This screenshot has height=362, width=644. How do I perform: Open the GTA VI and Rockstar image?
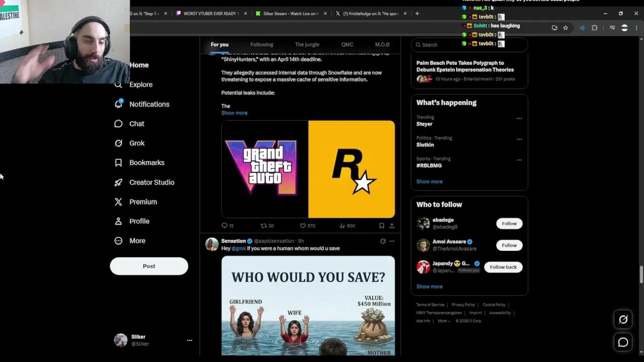click(x=308, y=169)
